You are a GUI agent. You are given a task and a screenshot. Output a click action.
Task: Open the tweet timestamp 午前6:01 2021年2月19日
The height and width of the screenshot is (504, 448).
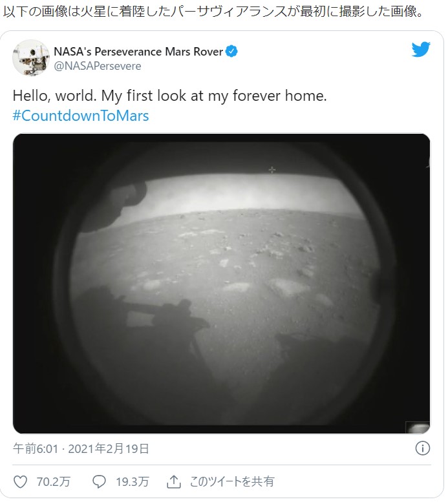[81, 448]
